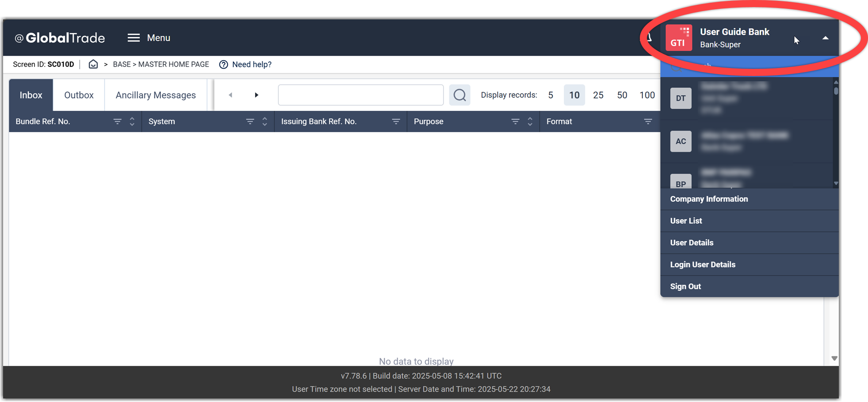Filter the Purpose column

(515, 121)
